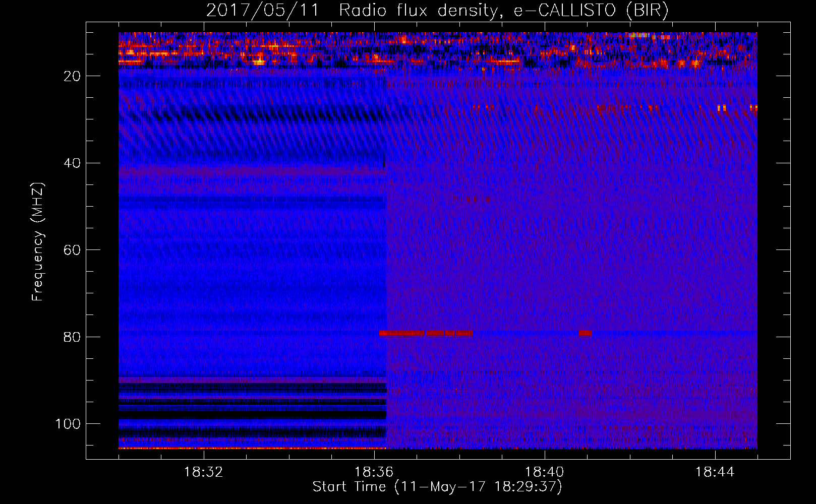Click the plot title with date 2017/05/11
Viewport: 816px width, 504px height.
[437, 10]
